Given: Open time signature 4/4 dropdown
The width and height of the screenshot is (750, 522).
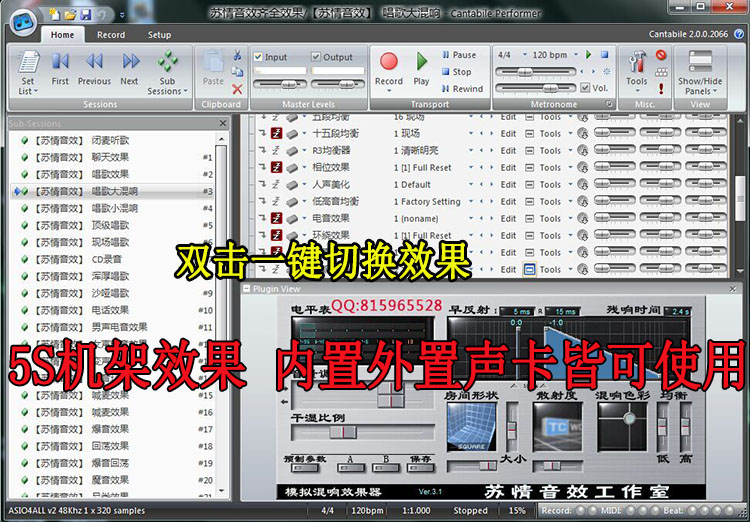Looking at the screenshot, I should [525, 55].
